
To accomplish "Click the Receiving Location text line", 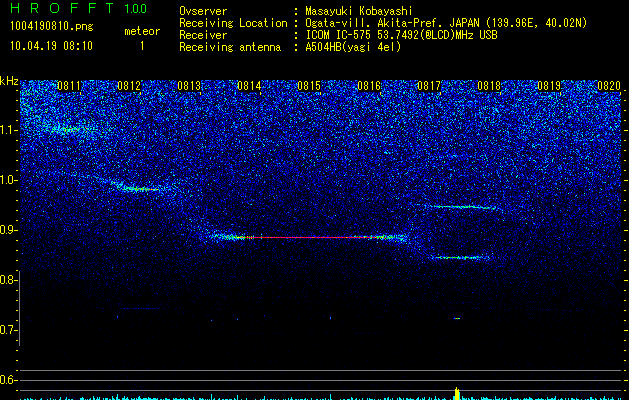I will pos(383,23).
